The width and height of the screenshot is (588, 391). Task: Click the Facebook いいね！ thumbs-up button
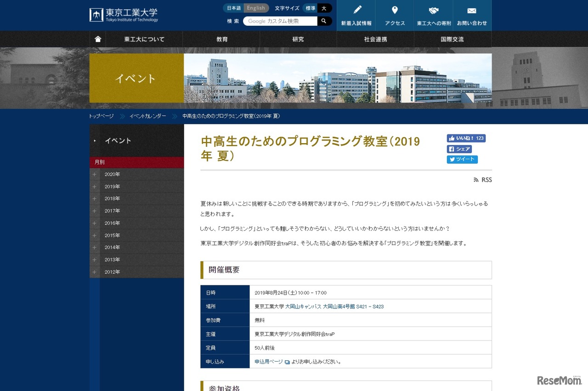click(466, 138)
